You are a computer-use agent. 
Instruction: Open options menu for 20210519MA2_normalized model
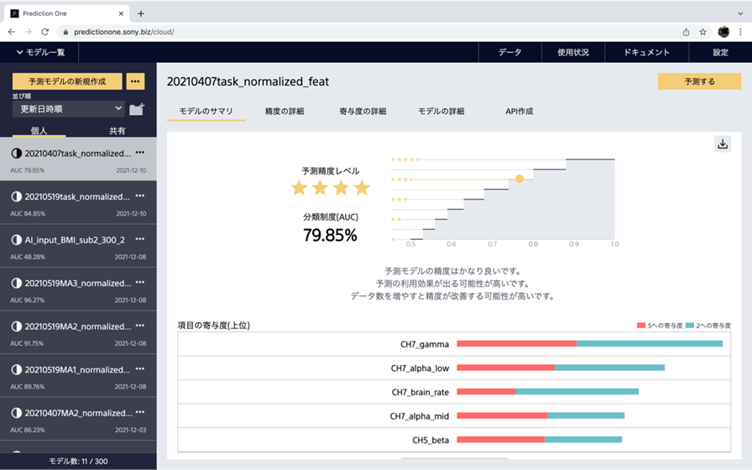point(140,326)
